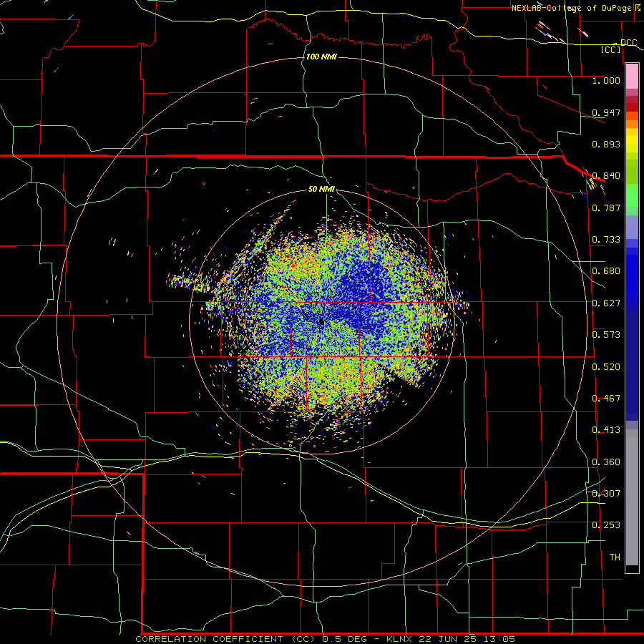The width and height of the screenshot is (644, 644).
Task: Pick the pink segment of the color bar
Action: point(632,77)
